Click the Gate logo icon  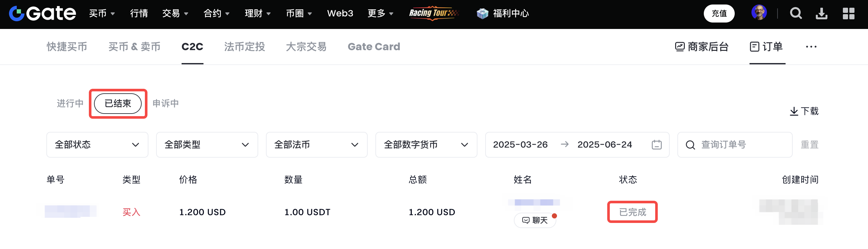[16, 14]
